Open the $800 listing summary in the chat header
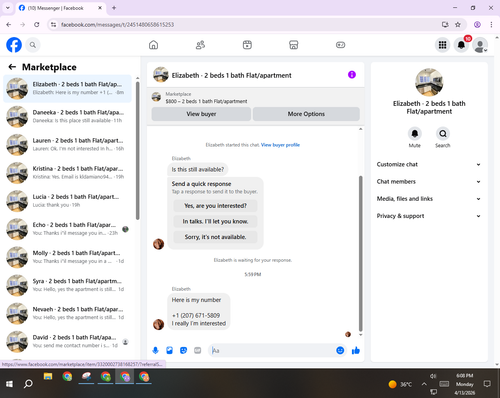Screen dimensions: 500x398 (x=206, y=97)
